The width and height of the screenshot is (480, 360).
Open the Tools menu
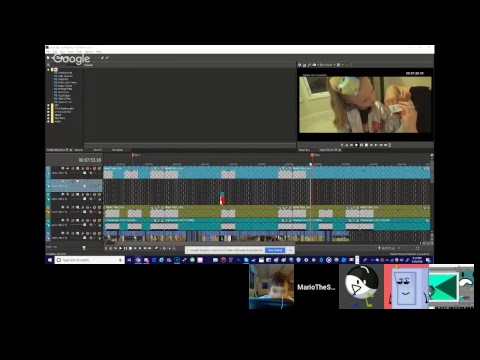(x=79, y=52)
